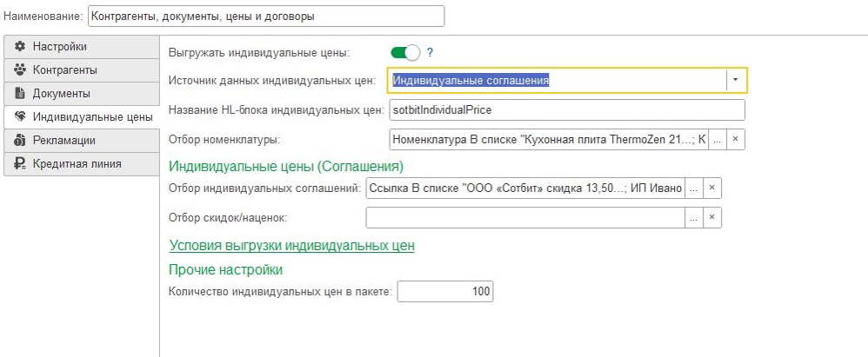The image size is (868, 357).
Task: Click the Отбор номенклатуры field text
Action: point(549,140)
